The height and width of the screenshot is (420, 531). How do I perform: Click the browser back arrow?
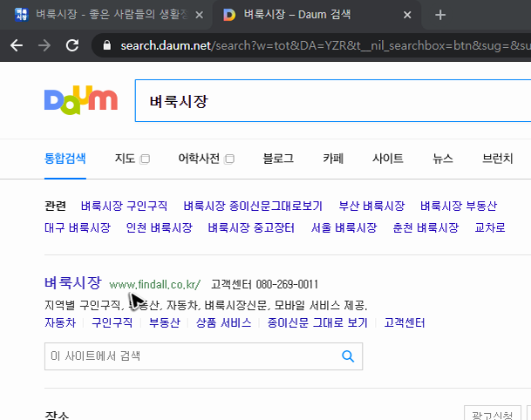(17, 45)
